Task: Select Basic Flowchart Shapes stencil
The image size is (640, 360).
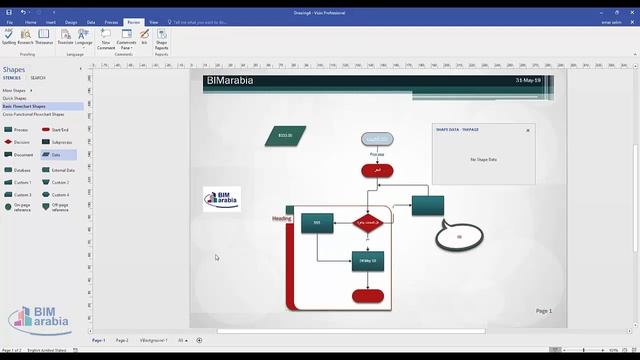Action: click(42, 107)
